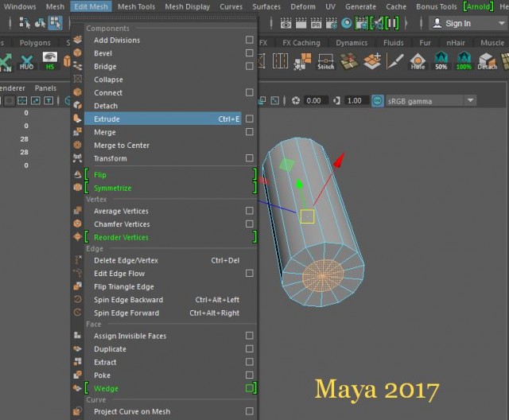509x420 pixels.
Task: Open the render settings clapboard icon
Action: (331, 23)
